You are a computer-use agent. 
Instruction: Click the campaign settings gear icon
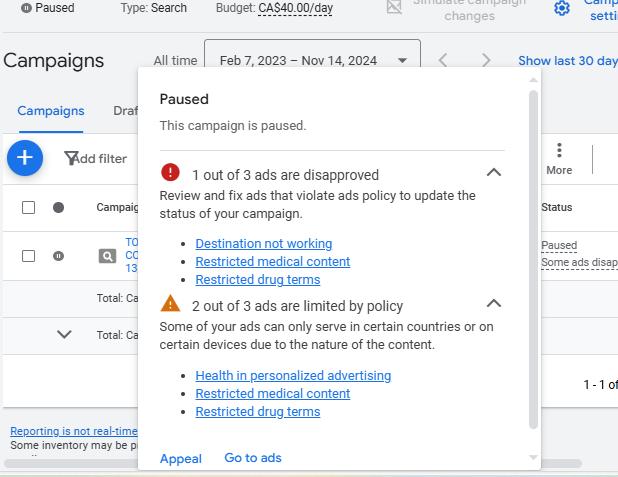pyautogui.click(x=562, y=8)
